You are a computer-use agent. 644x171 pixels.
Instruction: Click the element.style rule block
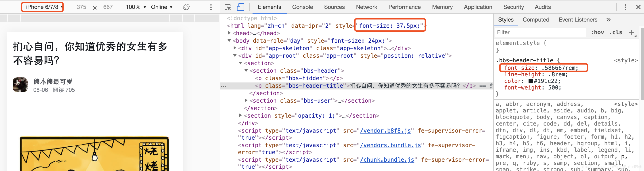tap(566, 46)
